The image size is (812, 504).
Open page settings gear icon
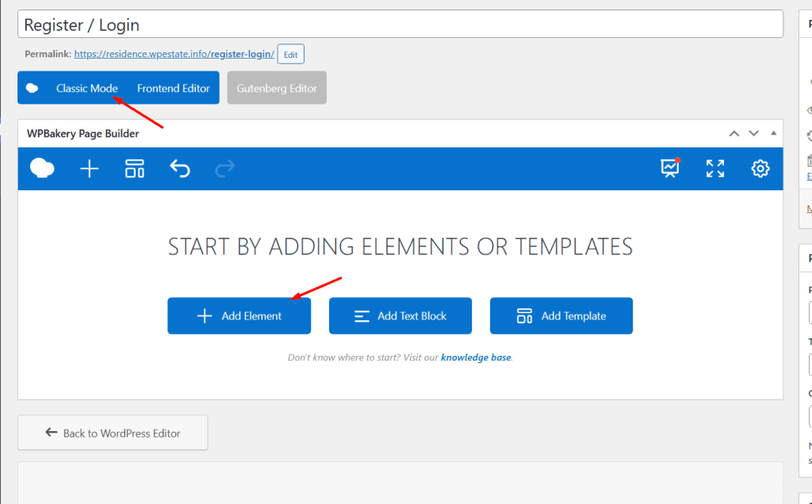(x=760, y=169)
